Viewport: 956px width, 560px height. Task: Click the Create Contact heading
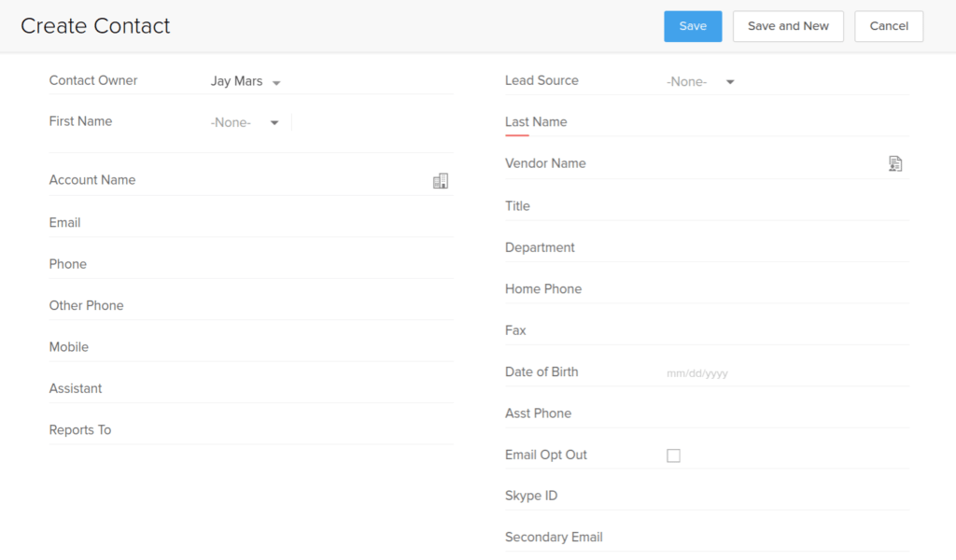[x=95, y=26]
